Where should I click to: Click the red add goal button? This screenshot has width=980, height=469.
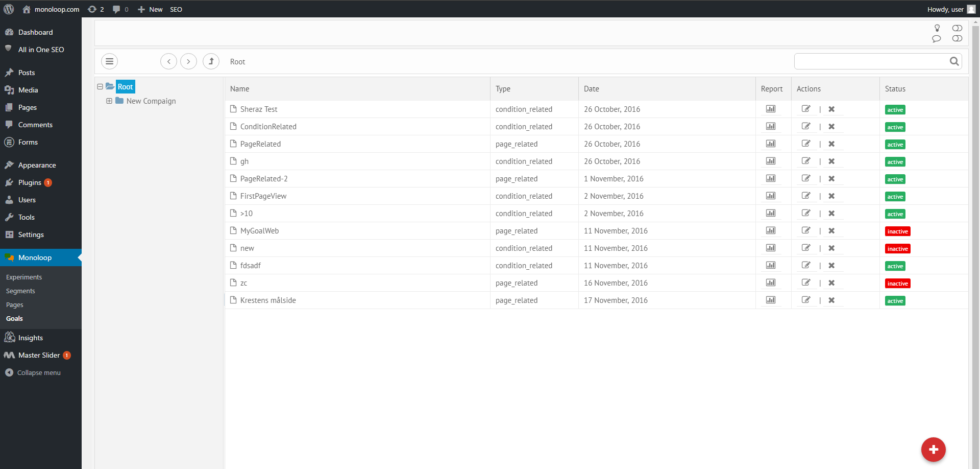coord(933,450)
